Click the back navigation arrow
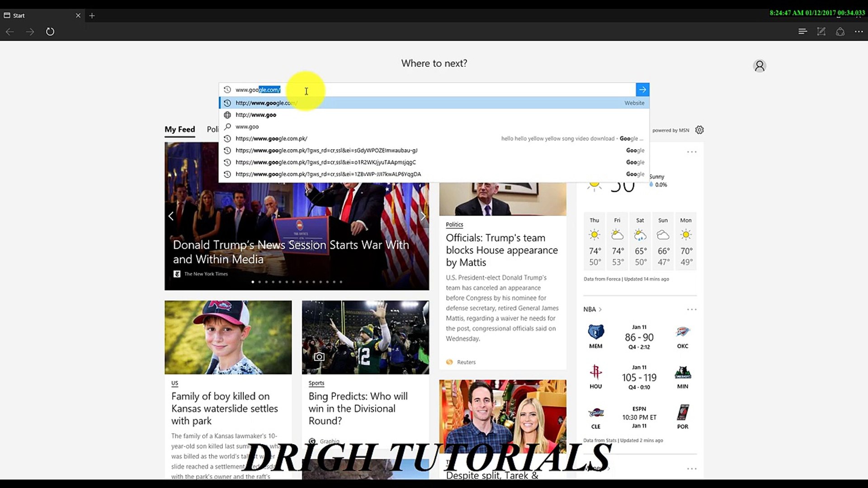This screenshot has width=868, height=488. pos(9,32)
